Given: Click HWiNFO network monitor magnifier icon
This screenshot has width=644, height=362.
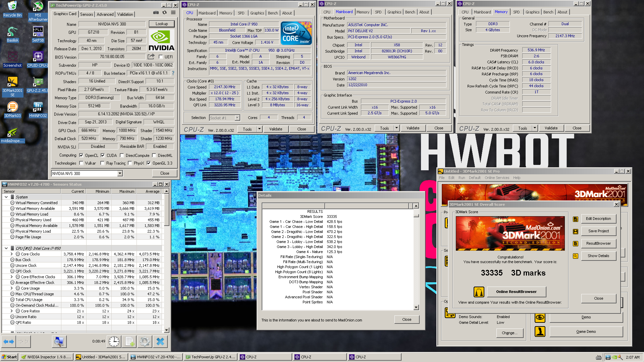Looking at the screenshot, I should pyautogui.click(x=59, y=342).
